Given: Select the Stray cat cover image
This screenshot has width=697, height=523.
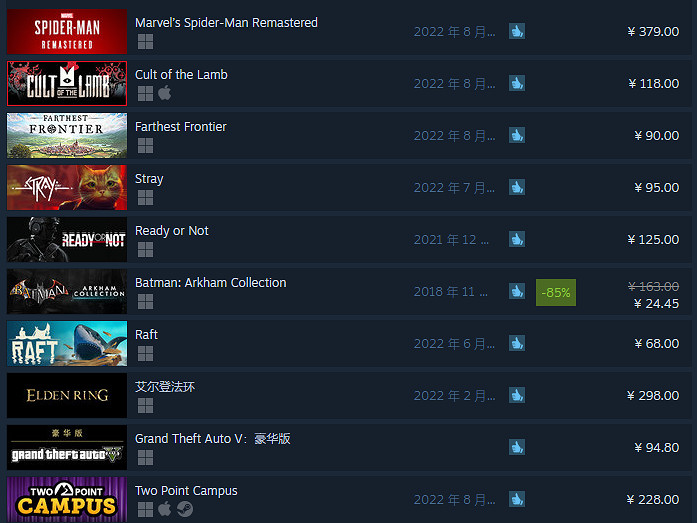Looking at the screenshot, I should pyautogui.click(x=67, y=188).
